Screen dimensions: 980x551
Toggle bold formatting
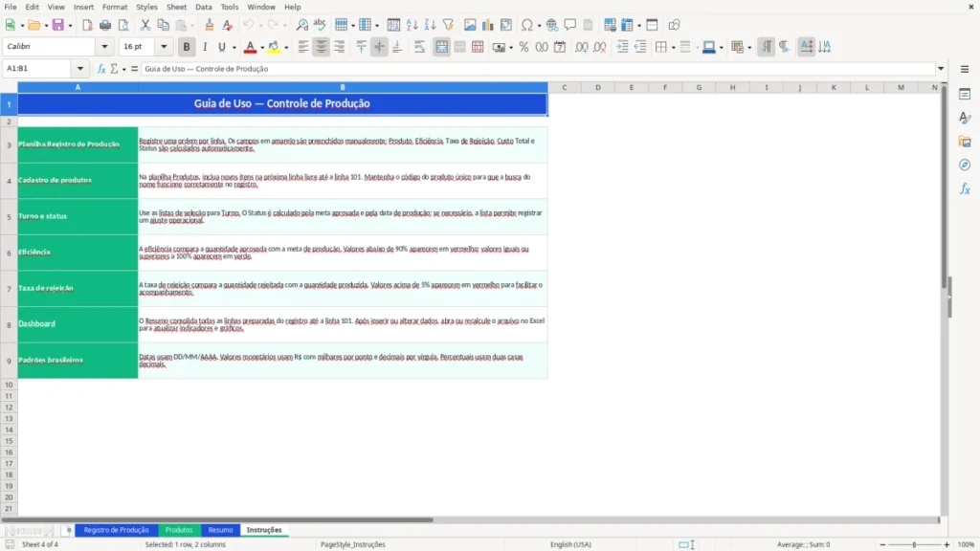point(187,47)
